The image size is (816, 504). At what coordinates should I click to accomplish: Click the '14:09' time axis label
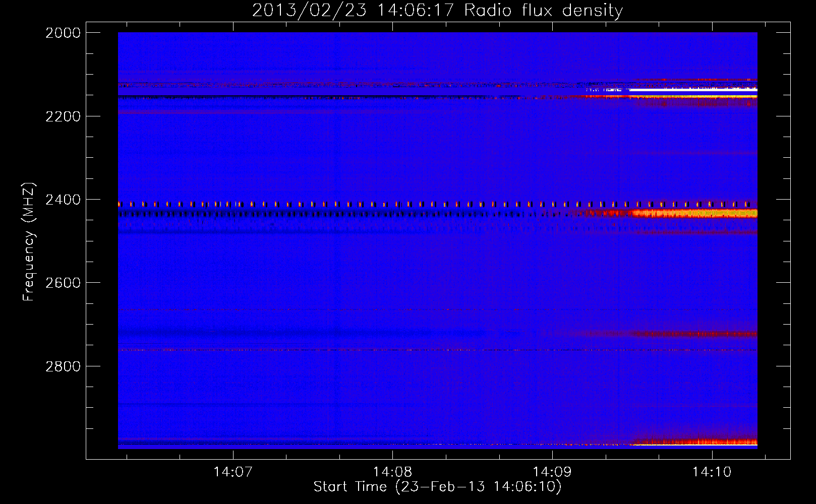[552, 472]
